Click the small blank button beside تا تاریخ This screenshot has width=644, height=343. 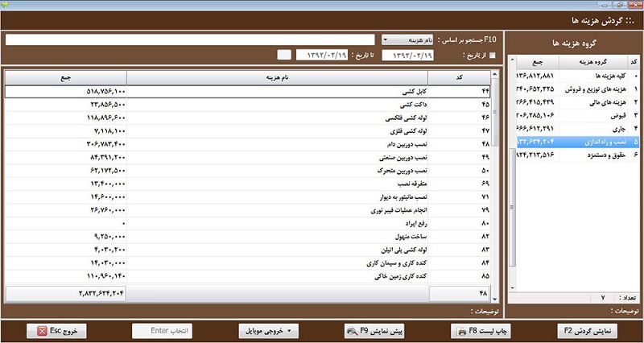(284, 55)
